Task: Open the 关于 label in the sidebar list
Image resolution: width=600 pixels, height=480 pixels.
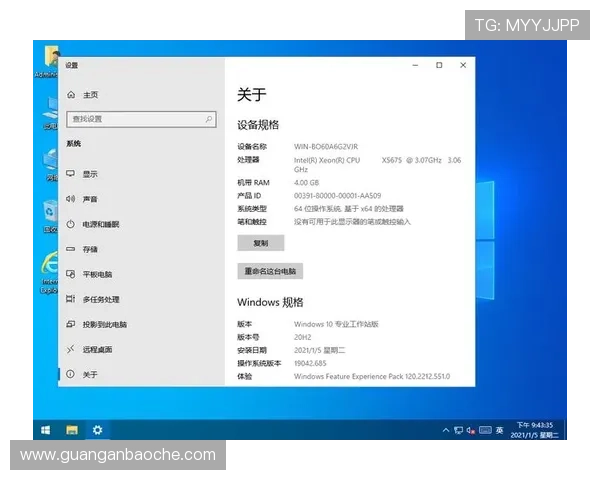Action: point(90,374)
